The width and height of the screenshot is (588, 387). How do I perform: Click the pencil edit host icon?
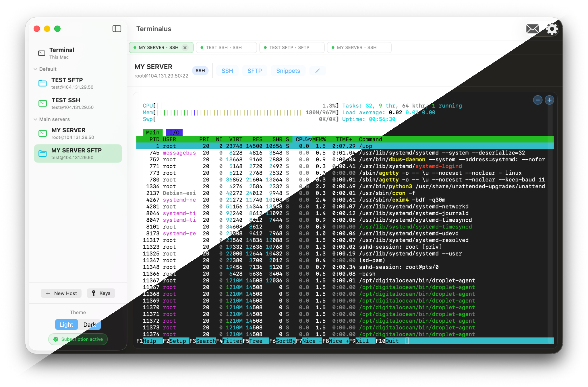coord(317,71)
